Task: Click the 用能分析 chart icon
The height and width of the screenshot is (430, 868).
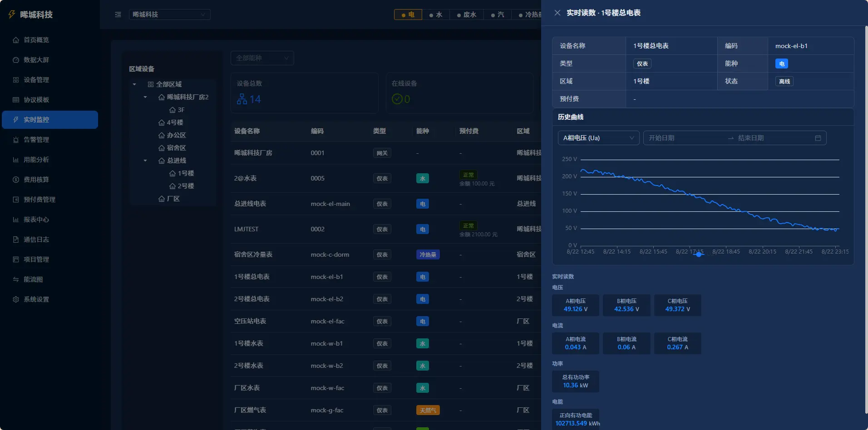Action: coord(16,160)
